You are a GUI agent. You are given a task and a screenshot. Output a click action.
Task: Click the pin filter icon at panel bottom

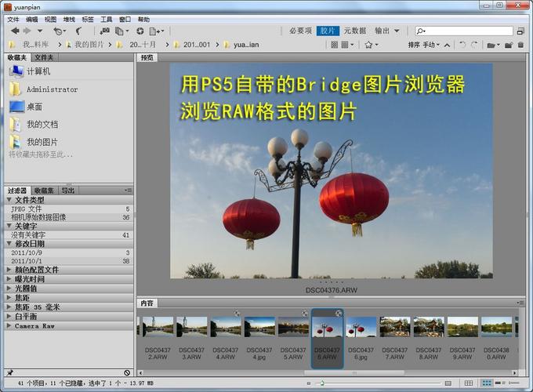point(10,372)
